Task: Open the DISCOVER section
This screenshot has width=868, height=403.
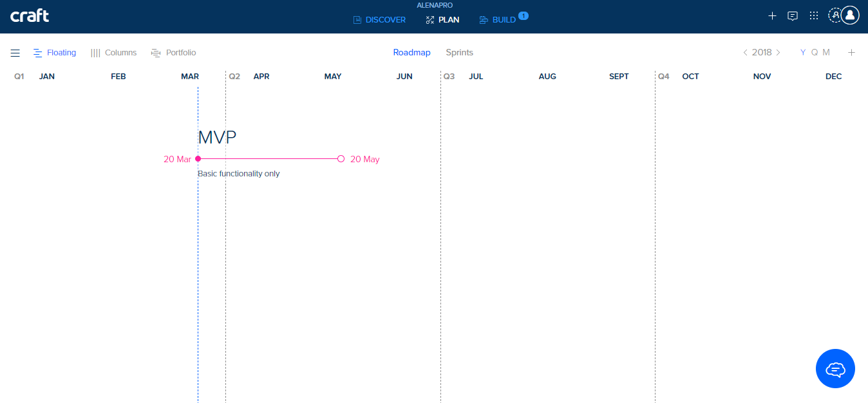Action: [x=379, y=20]
